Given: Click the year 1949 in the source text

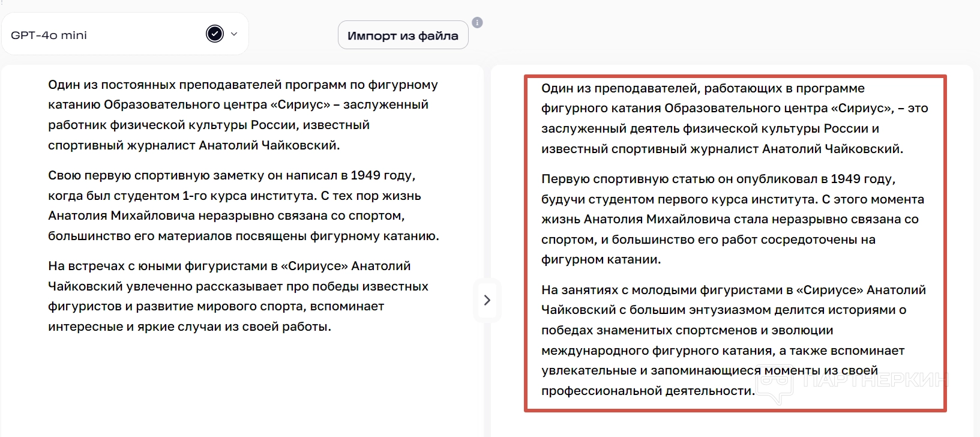Looking at the screenshot, I should 365,175.
